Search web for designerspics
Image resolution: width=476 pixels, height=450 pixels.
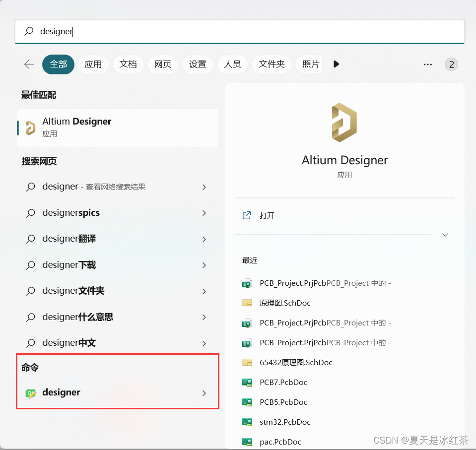tap(118, 213)
